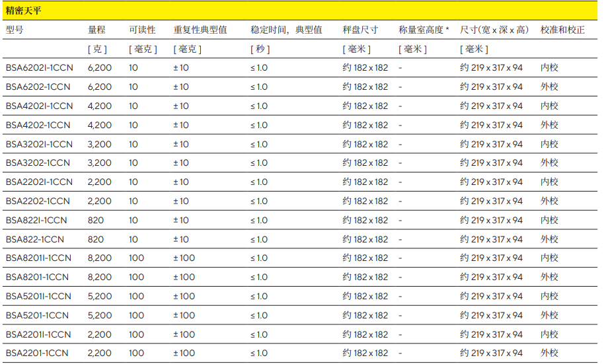Select model BSA6202I-1CCN

pos(39,67)
